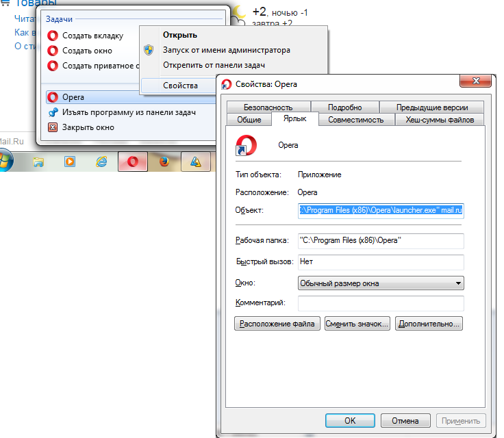The image size is (504, 438).
Task: Confirm with the OK button
Action: click(350, 421)
